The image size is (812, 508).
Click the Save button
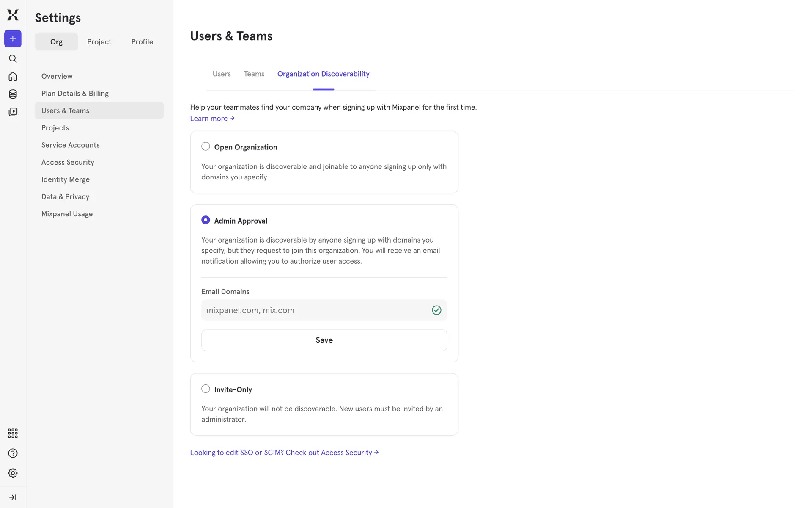click(x=324, y=340)
